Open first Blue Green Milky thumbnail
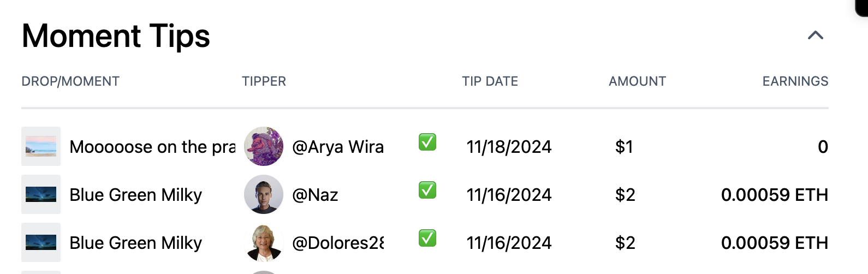Image resolution: width=868 pixels, height=274 pixels. point(41,194)
